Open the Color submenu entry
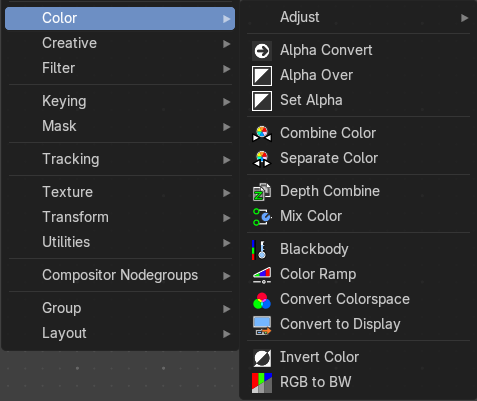Image resolution: width=477 pixels, height=401 pixels. coord(120,18)
